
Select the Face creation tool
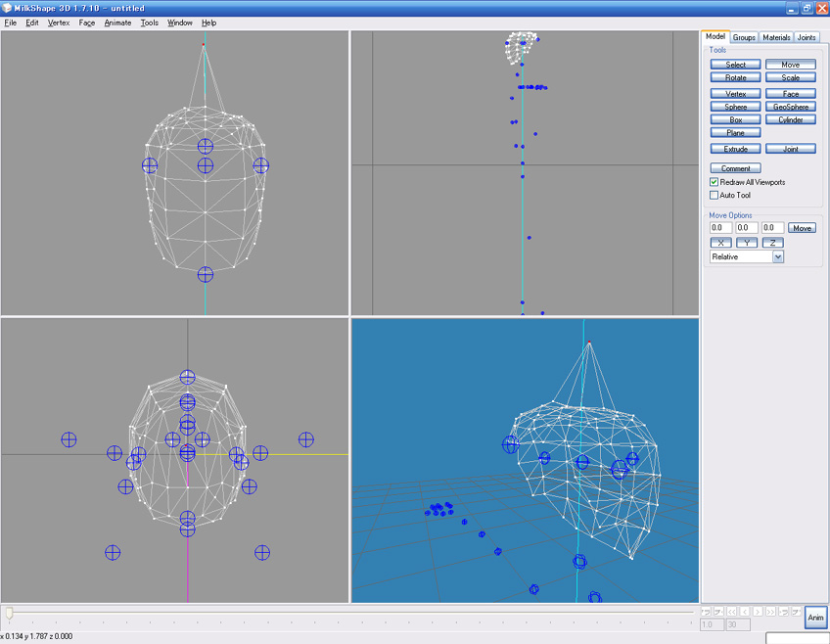(790, 94)
